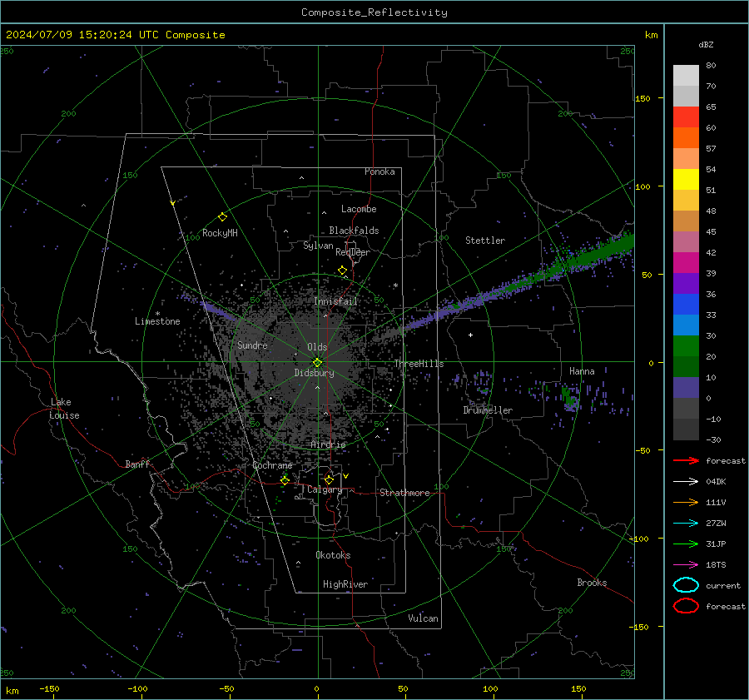Select the green 20–30 dBZ swatch

point(686,346)
